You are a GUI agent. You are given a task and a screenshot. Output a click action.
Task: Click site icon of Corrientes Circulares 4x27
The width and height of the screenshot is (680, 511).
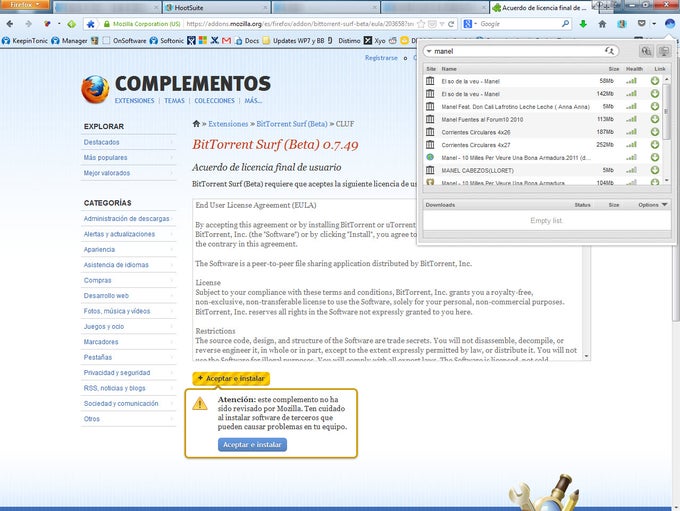pyautogui.click(x=430, y=144)
